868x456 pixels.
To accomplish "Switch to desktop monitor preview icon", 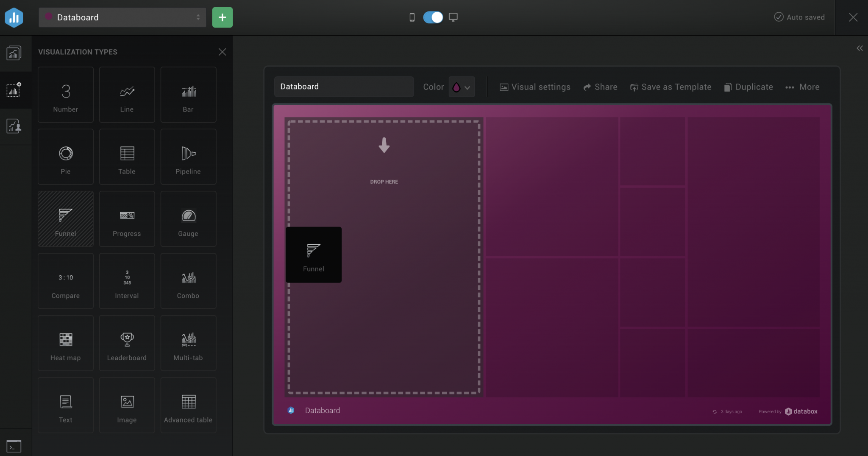I will click(x=453, y=17).
